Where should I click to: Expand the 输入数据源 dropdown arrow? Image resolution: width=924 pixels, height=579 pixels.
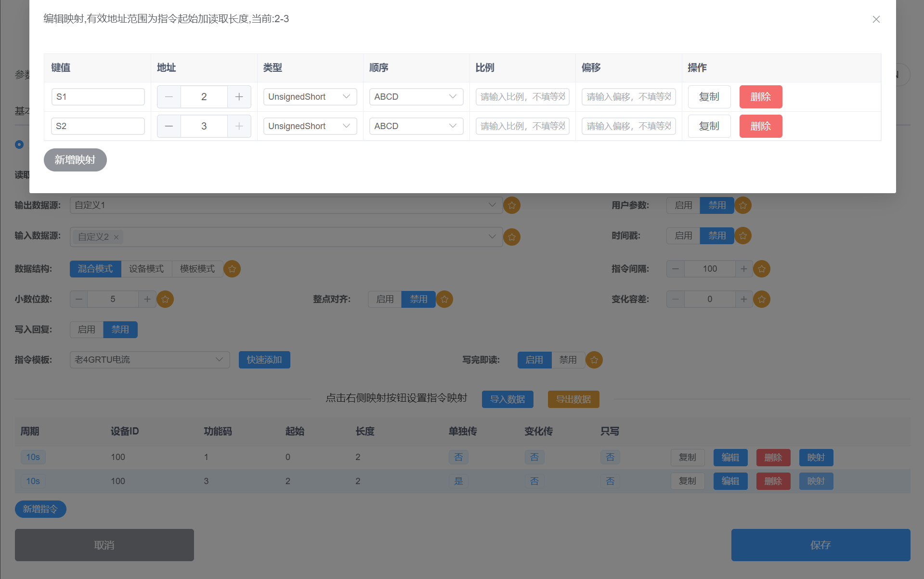point(492,237)
